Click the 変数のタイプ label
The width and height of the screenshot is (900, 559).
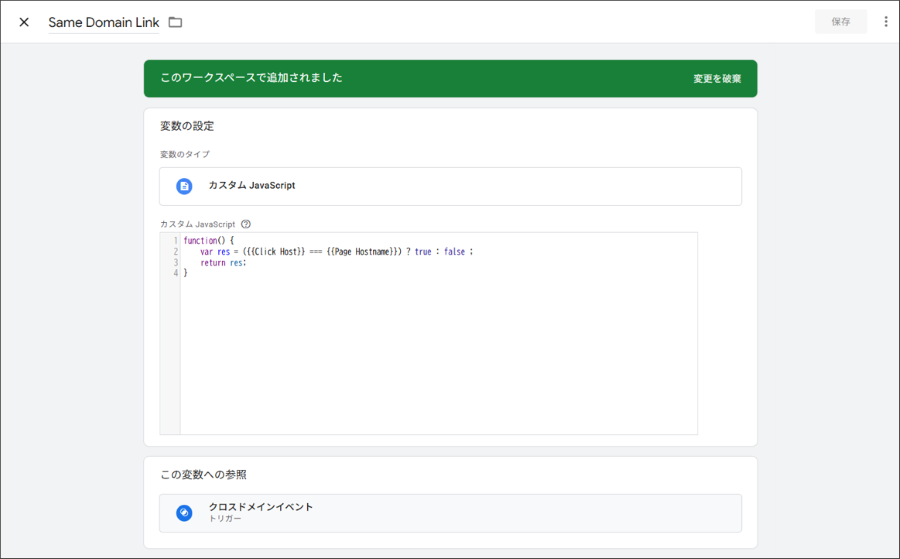[185, 154]
